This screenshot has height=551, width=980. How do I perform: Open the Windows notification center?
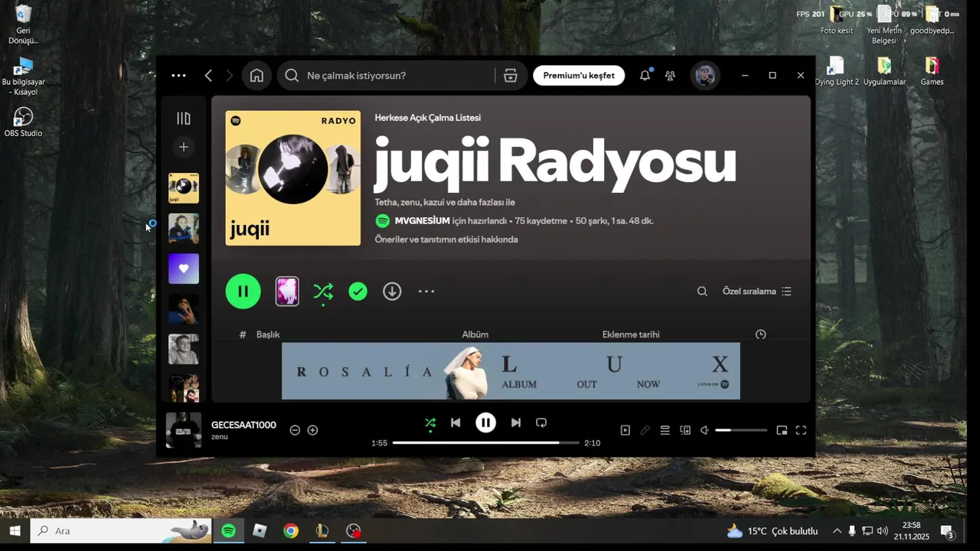pyautogui.click(x=947, y=531)
